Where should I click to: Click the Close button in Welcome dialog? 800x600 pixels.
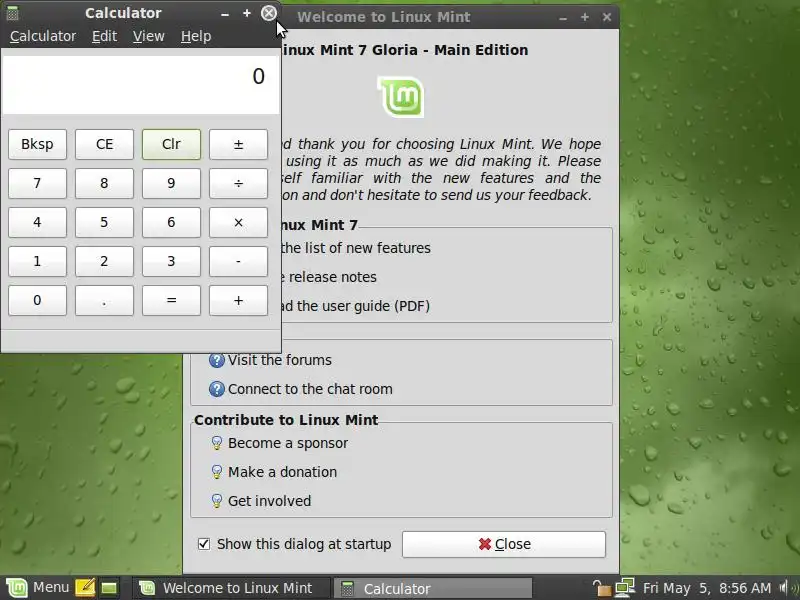pos(504,544)
